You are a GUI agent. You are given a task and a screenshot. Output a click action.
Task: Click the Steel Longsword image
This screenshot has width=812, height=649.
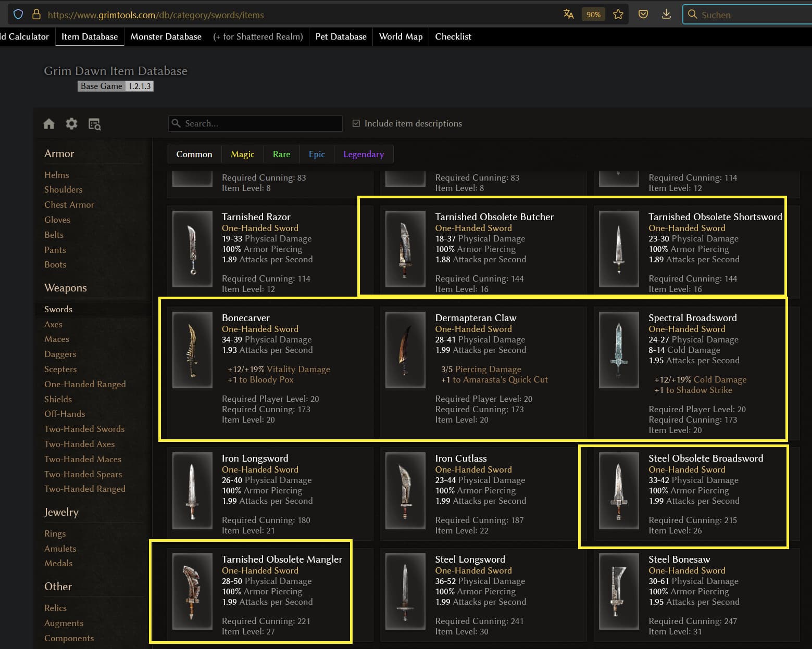405,591
